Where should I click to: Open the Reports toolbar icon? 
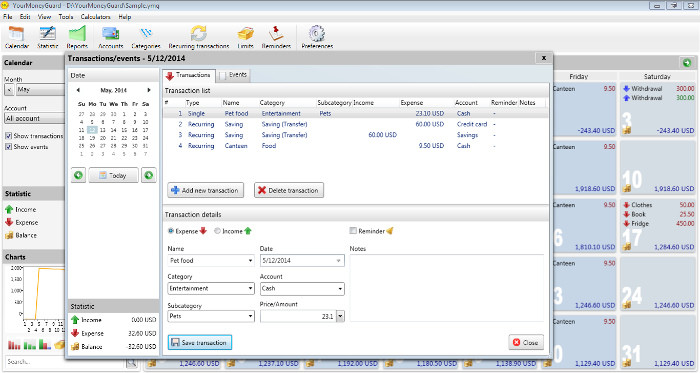click(77, 37)
